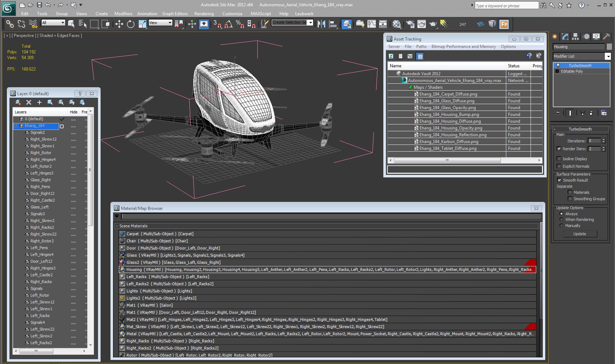Open Create Selection Set dropdown
This screenshot has width=615, height=364.
click(310, 23)
